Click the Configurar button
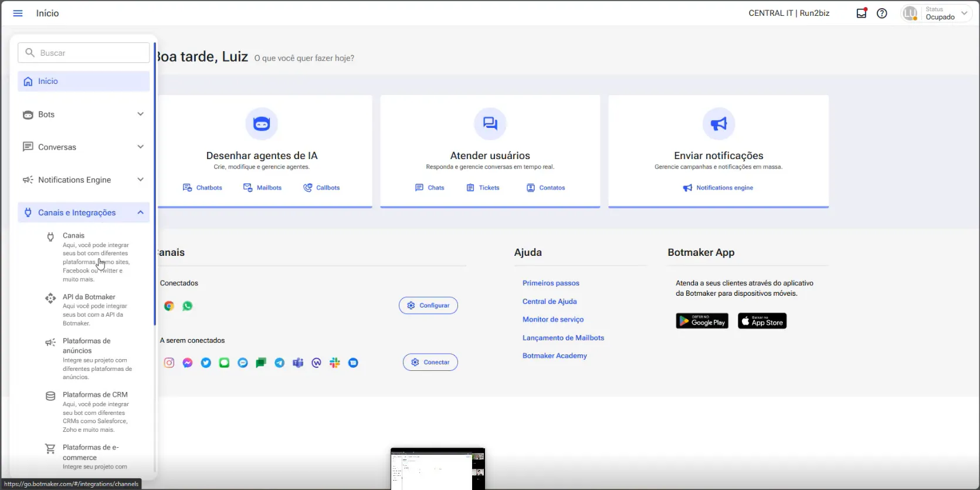The height and width of the screenshot is (490, 980). 428,305
